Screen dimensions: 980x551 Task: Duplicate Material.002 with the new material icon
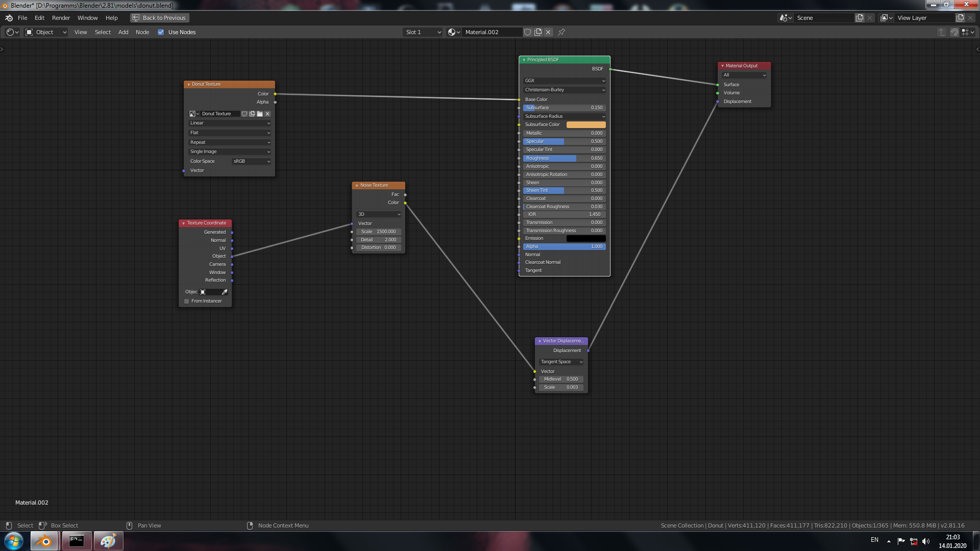[x=538, y=32]
